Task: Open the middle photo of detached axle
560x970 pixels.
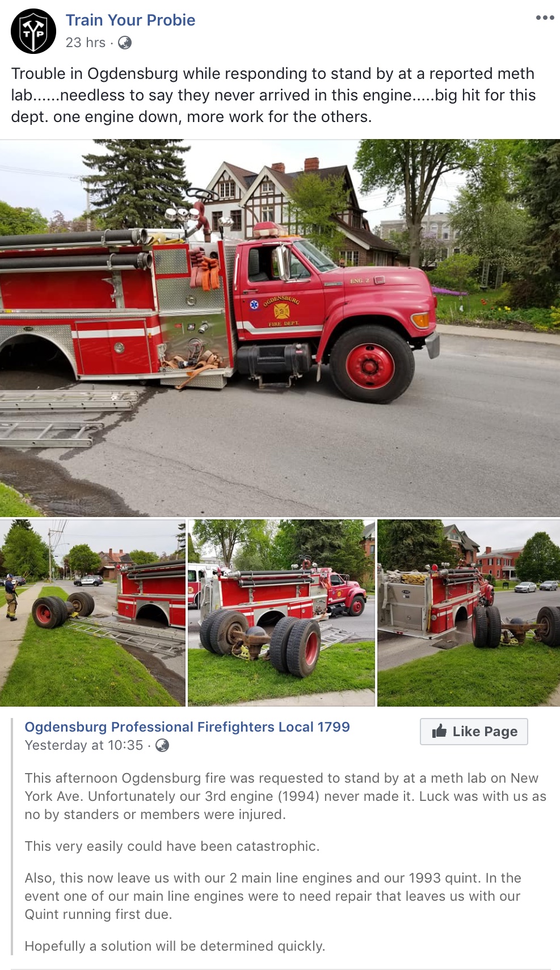Action: tap(281, 613)
